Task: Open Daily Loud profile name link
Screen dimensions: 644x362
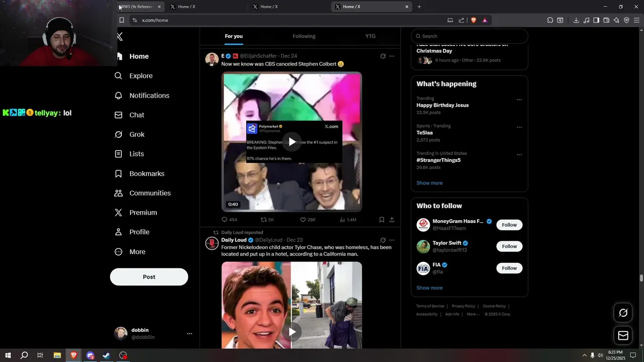Action: pyautogui.click(x=234, y=240)
